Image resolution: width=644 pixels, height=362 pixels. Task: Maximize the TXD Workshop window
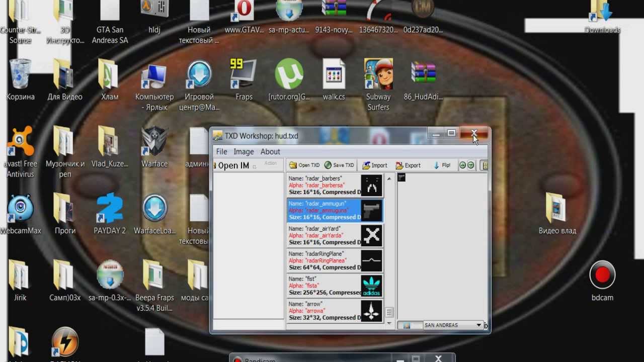pos(452,133)
